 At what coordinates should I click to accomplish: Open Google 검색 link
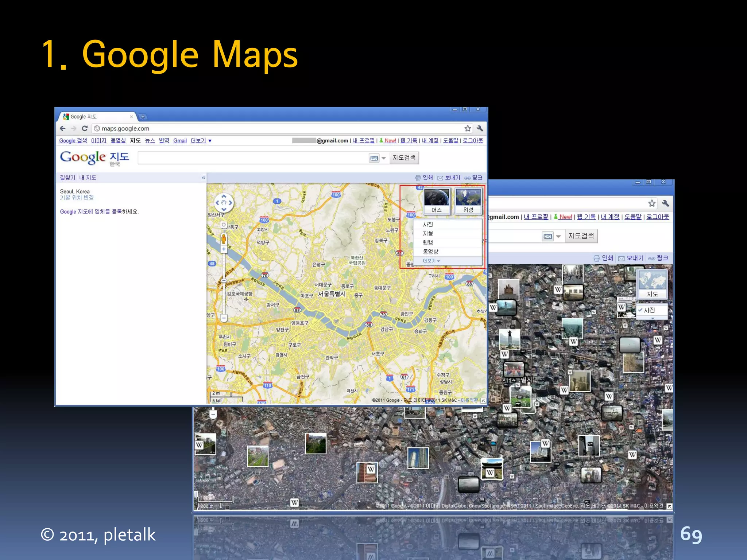[73, 141]
